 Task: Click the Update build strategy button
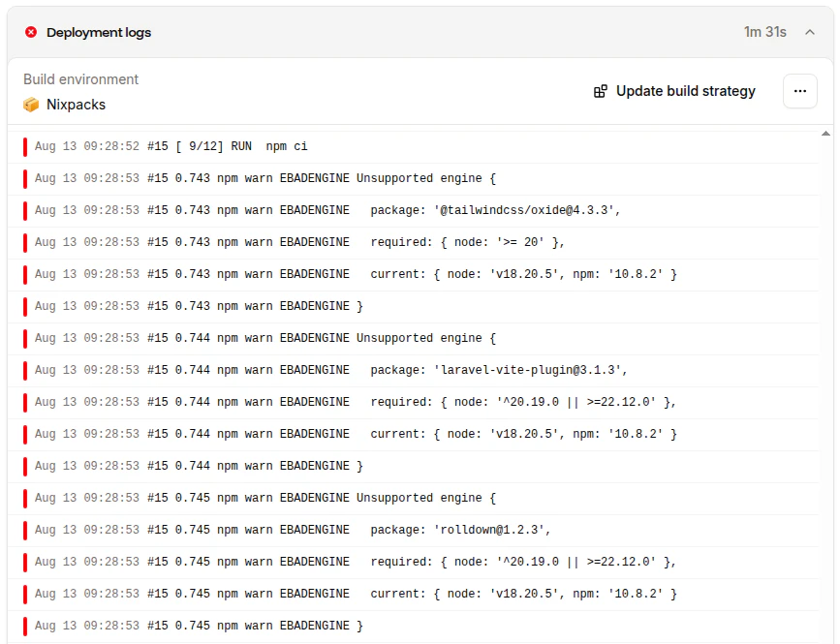pos(674,91)
